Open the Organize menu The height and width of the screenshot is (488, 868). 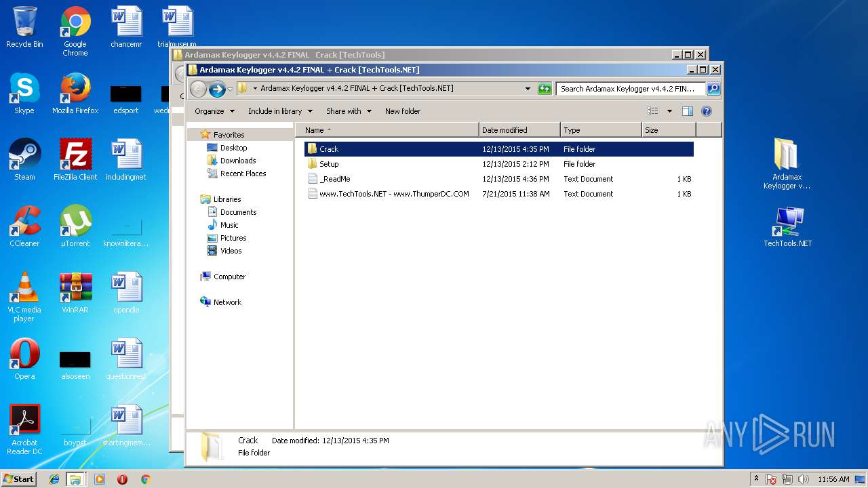tap(214, 111)
